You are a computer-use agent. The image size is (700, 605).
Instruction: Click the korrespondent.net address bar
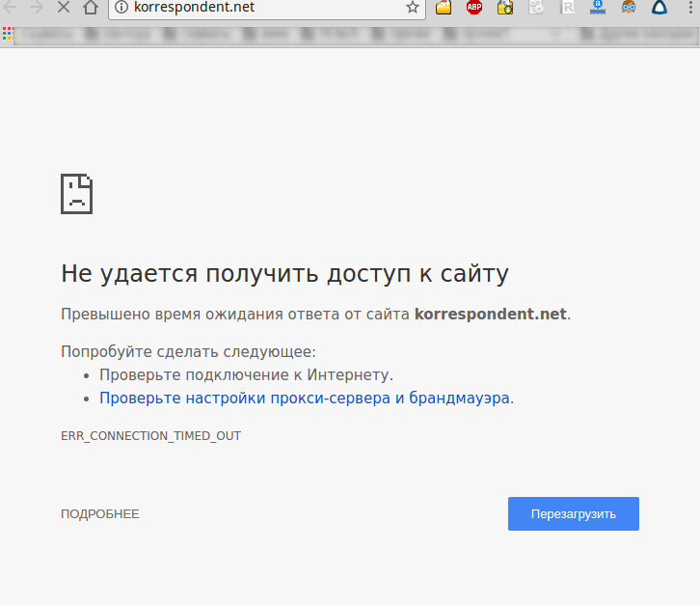[x=267, y=7]
